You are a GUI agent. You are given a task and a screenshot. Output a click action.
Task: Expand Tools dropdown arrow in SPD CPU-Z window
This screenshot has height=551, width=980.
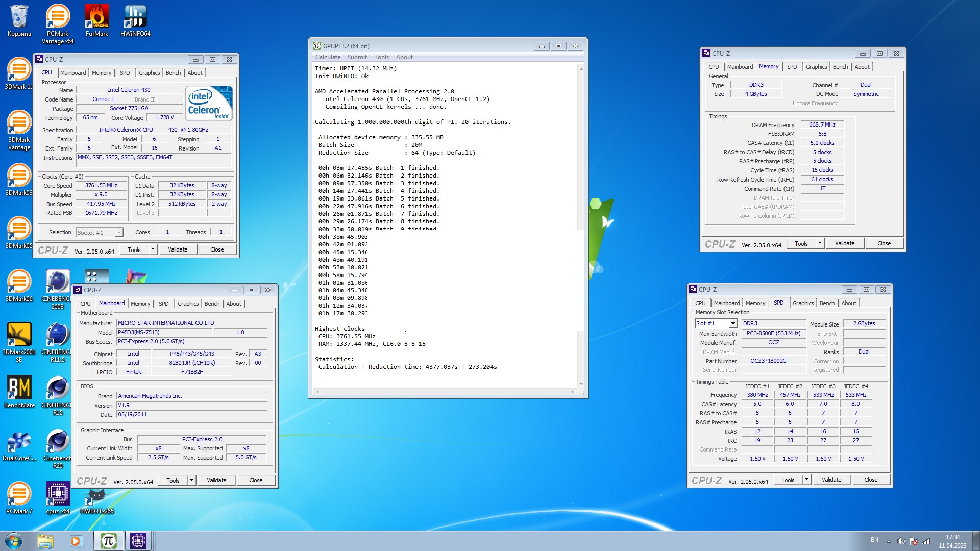point(806,480)
